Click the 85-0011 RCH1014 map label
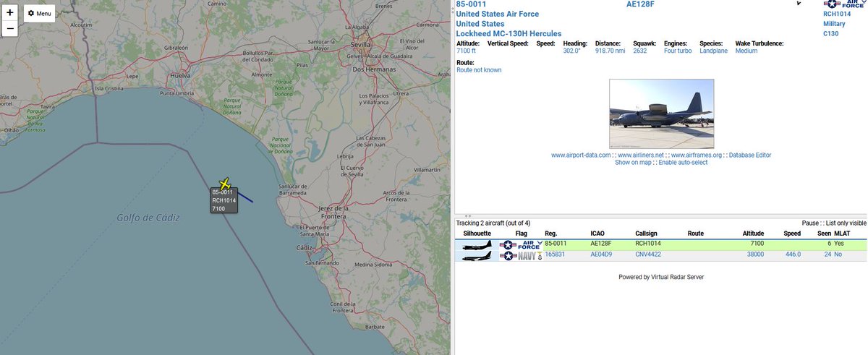The image size is (868, 355). (x=223, y=200)
